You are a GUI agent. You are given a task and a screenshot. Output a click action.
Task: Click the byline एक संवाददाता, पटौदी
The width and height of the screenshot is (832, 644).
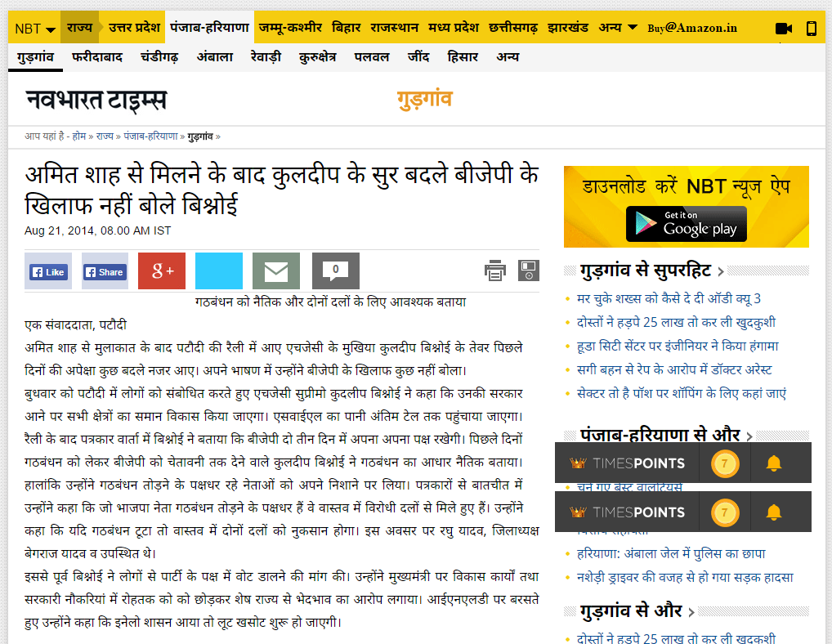pyautogui.click(x=76, y=325)
